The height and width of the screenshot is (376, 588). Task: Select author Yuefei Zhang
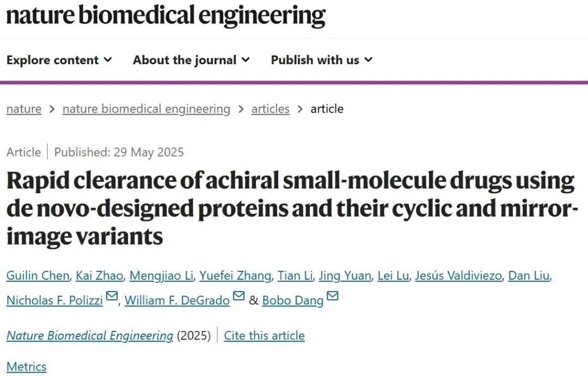(x=235, y=275)
